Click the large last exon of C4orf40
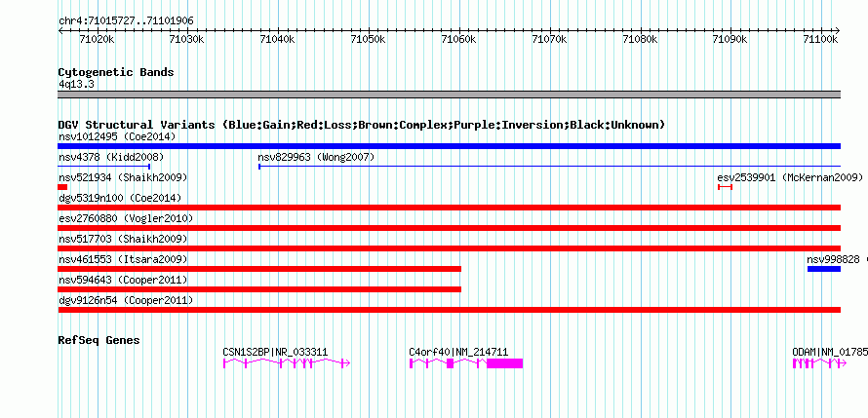 pos(505,362)
